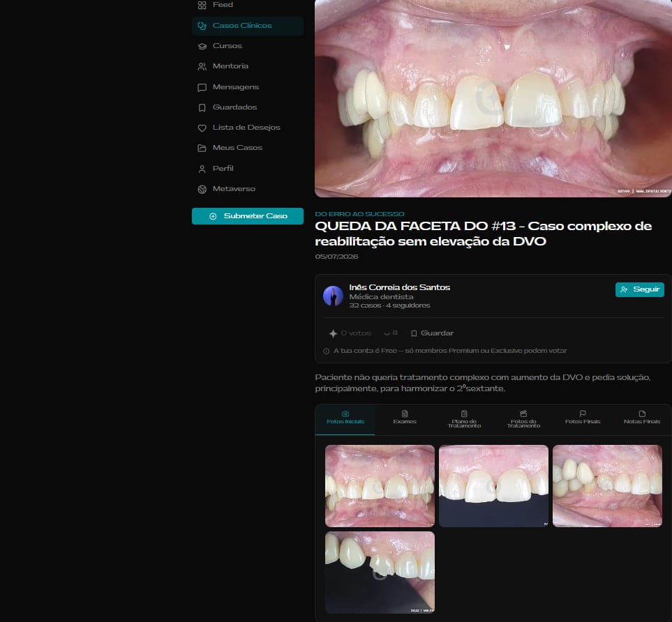This screenshot has width=672, height=622.
Task: Go to Lista de Desejos menu item
Action: click(x=246, y=127)
